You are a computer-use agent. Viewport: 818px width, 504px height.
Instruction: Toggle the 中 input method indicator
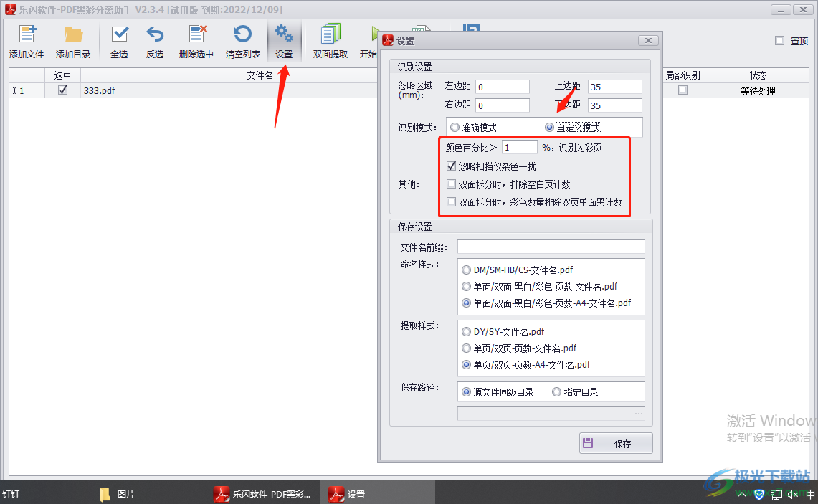pos(809,494)
